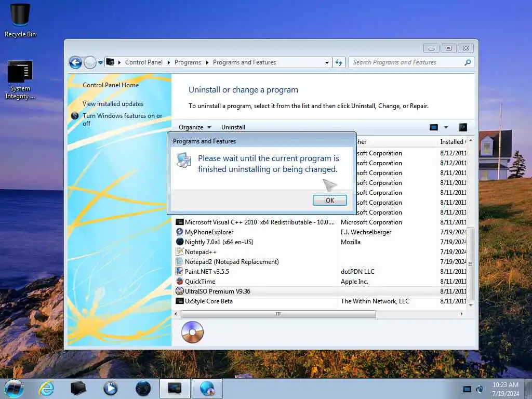Click the scroll up arrow of list

point(471,140)
